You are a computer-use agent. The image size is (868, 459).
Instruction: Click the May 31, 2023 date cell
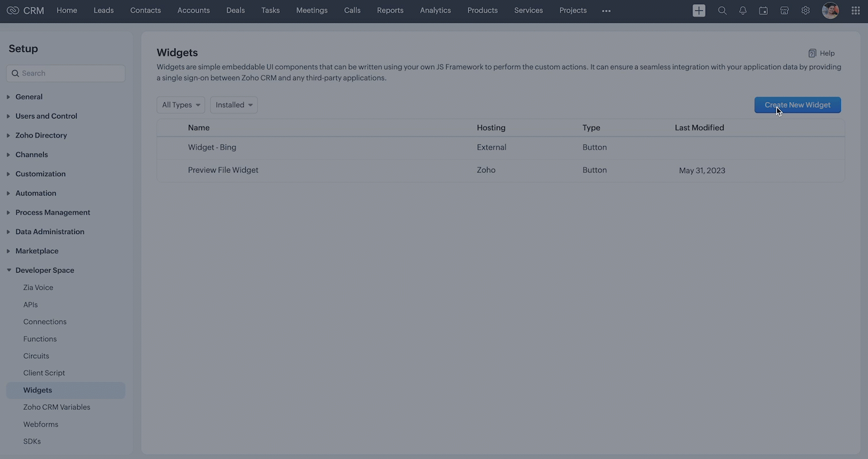pyautogui.click(x=702, y=170)
